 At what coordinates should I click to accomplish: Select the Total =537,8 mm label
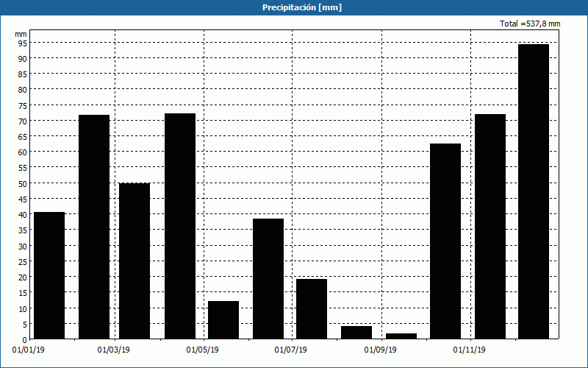coord(530,24)
